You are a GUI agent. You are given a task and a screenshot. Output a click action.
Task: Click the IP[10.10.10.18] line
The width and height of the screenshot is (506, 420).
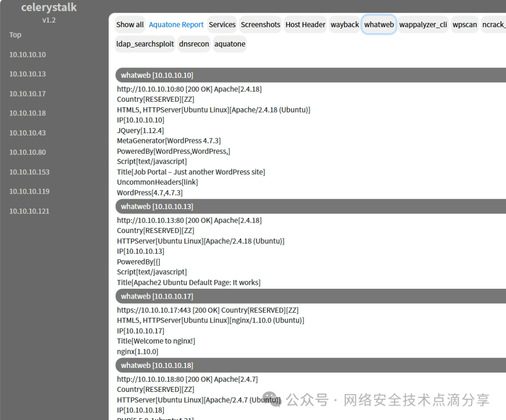point(141,410)
